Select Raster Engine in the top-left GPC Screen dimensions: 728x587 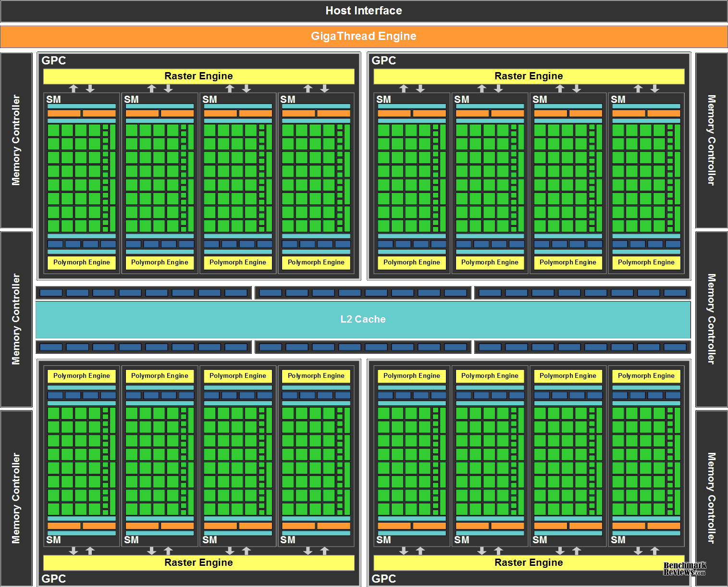198,76
